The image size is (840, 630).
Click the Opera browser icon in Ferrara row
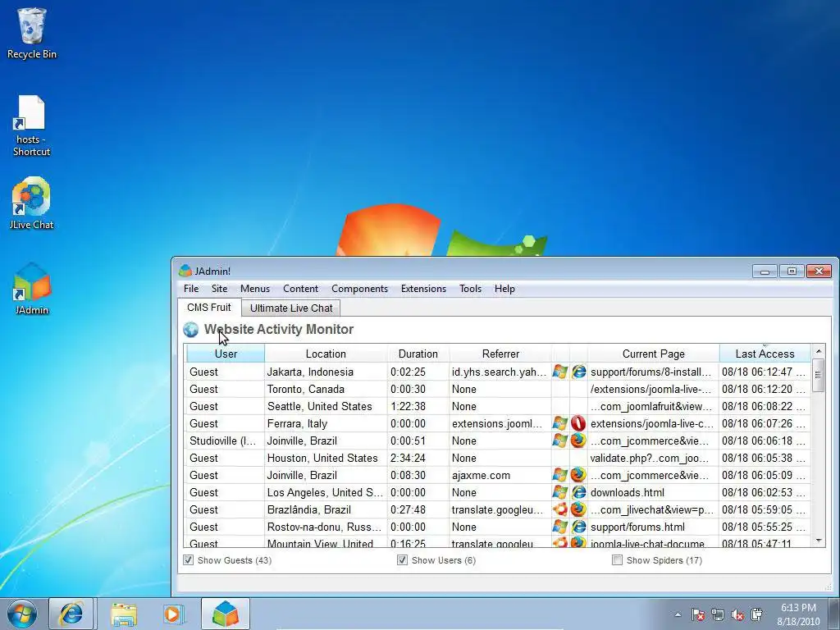pyautogui.click(x=578, y=423)
